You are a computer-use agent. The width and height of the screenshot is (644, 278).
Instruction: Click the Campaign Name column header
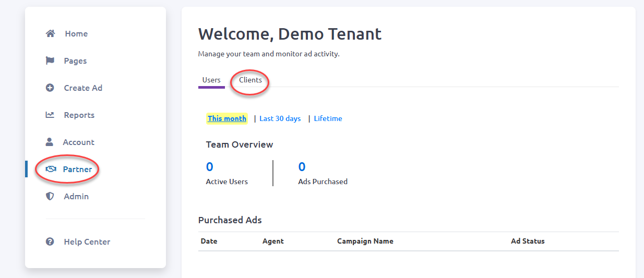365,241
